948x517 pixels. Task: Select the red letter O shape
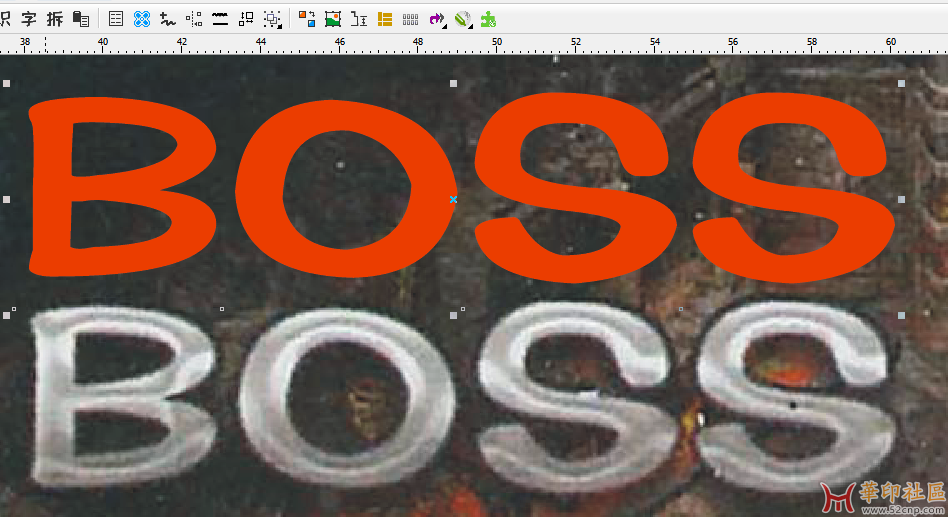coord(260,190)
